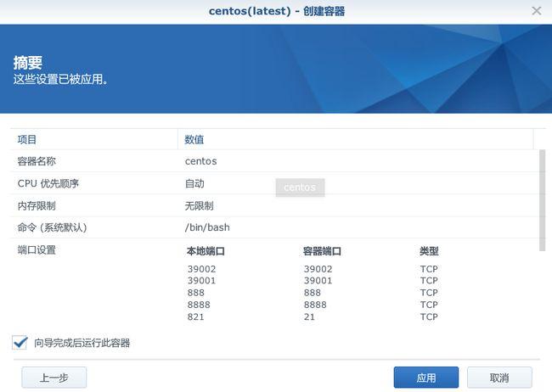Viewport: 552px width, 392px height.
Task: Click the 容器端口 sub-header
Action: (322, 251)
